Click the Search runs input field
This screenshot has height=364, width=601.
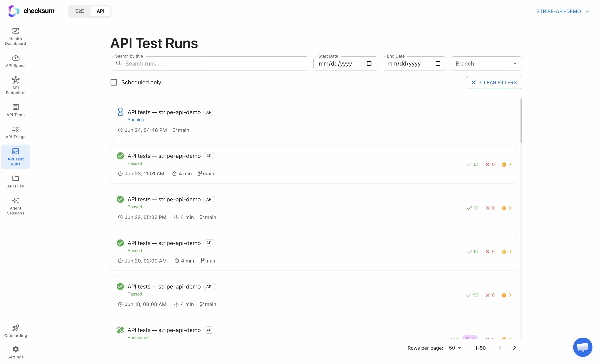click(x=209, y=63)
